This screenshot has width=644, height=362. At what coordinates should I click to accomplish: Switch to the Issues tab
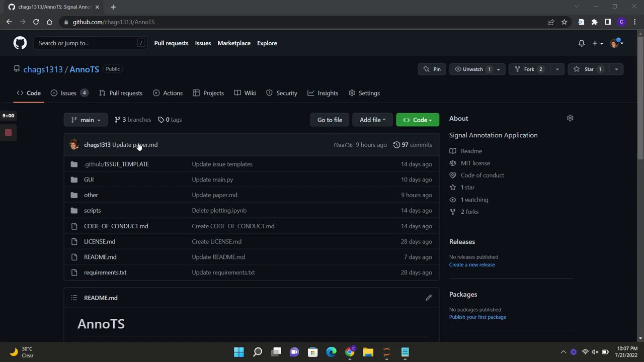69,93
